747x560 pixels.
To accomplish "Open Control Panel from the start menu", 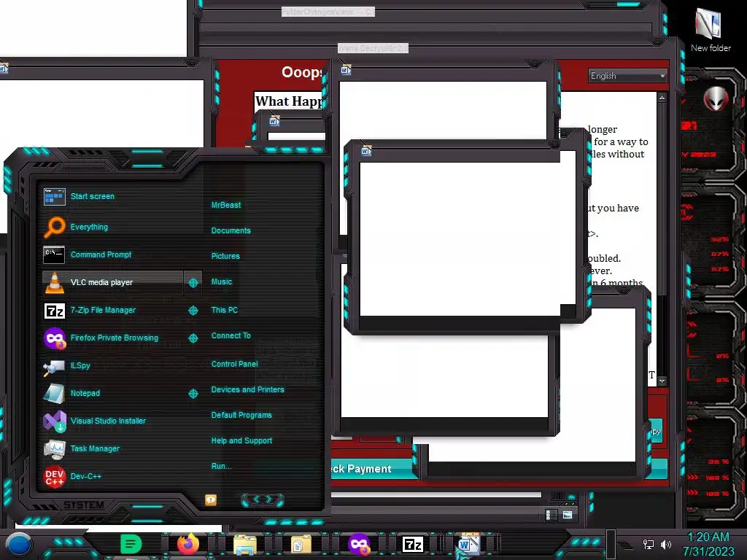I will coord(234,364).
